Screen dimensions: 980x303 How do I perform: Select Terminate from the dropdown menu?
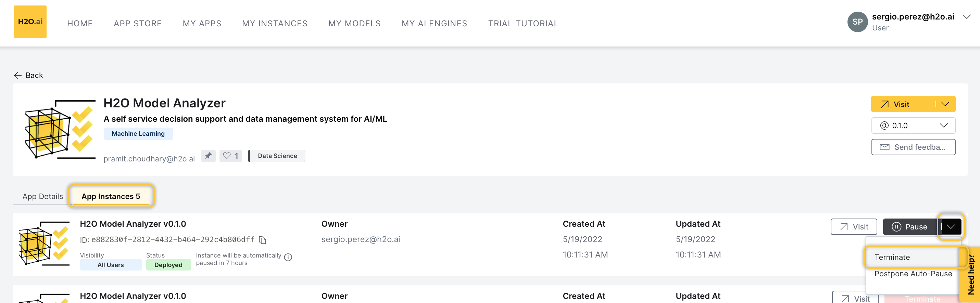892,258
